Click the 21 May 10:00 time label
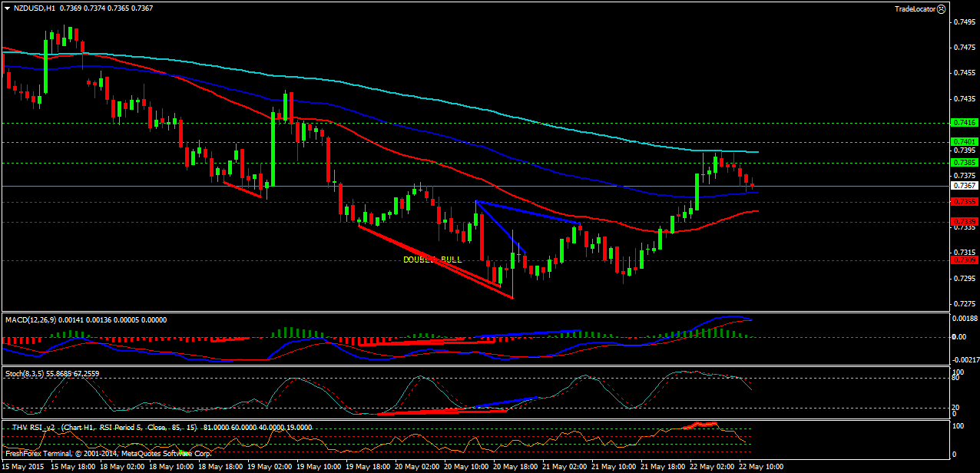The image size is (980, 473). (x=613, y=467)
